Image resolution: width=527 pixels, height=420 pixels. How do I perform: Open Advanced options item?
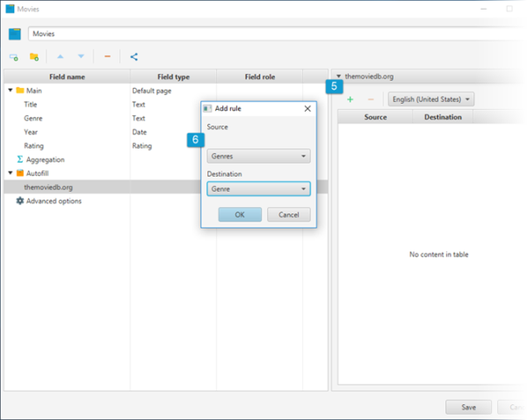point(54,200)
